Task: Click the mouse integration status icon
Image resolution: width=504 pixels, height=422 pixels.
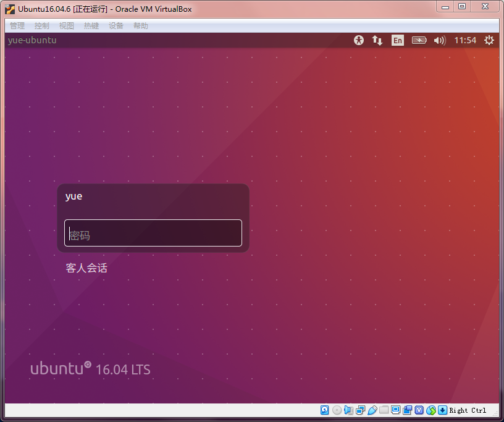Action: pos(431,410)
